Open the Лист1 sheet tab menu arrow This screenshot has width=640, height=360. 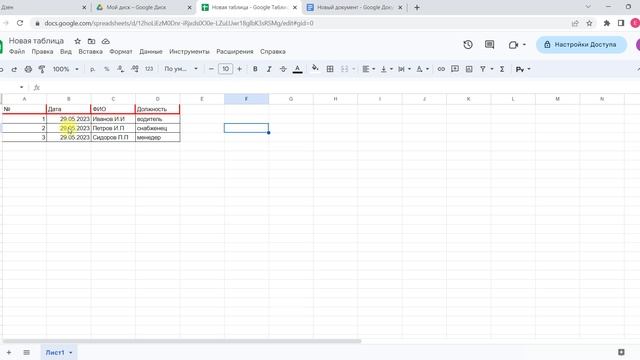pos(71,353)
